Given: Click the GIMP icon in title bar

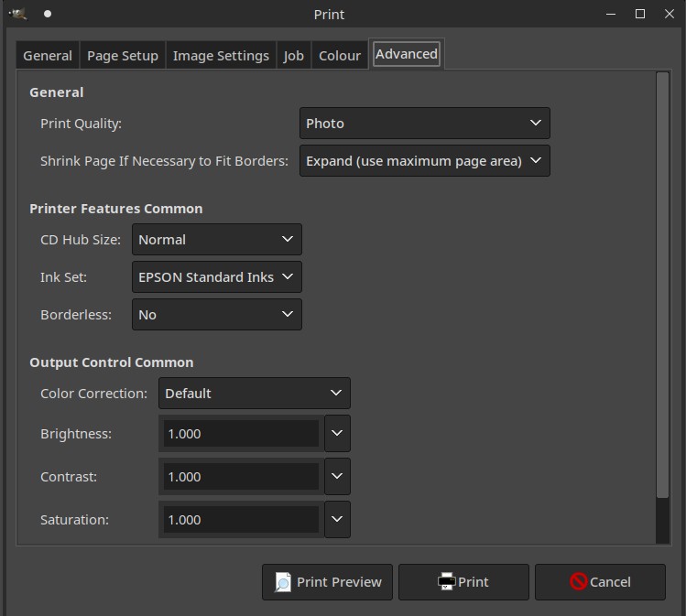Looking at the screenshot, I should pyautogui.click(x=17, y=14).
